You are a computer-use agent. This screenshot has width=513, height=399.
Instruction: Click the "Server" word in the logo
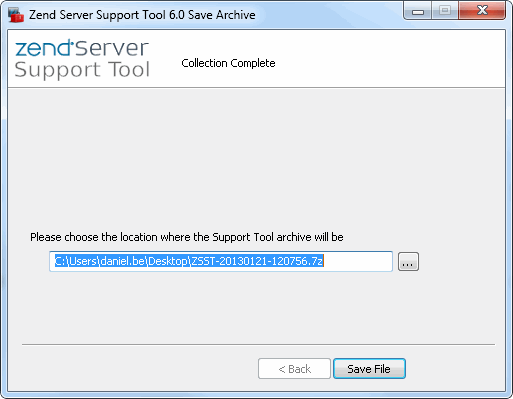coord(111,48)
